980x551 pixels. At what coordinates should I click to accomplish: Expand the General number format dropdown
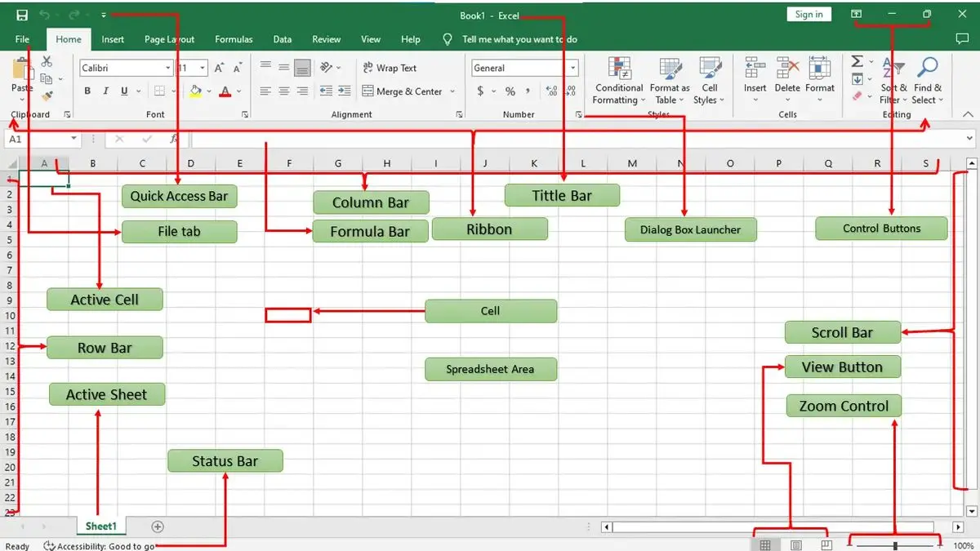[x=573, y=69]
